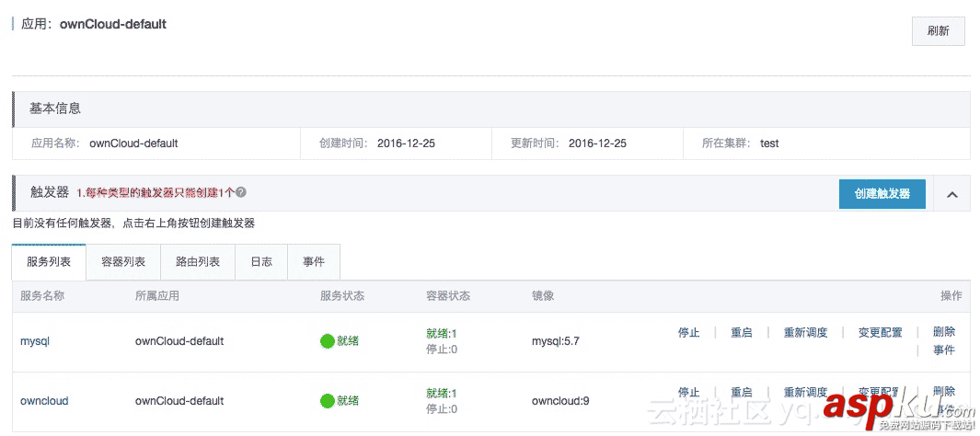Open the mysql service link

35,341
